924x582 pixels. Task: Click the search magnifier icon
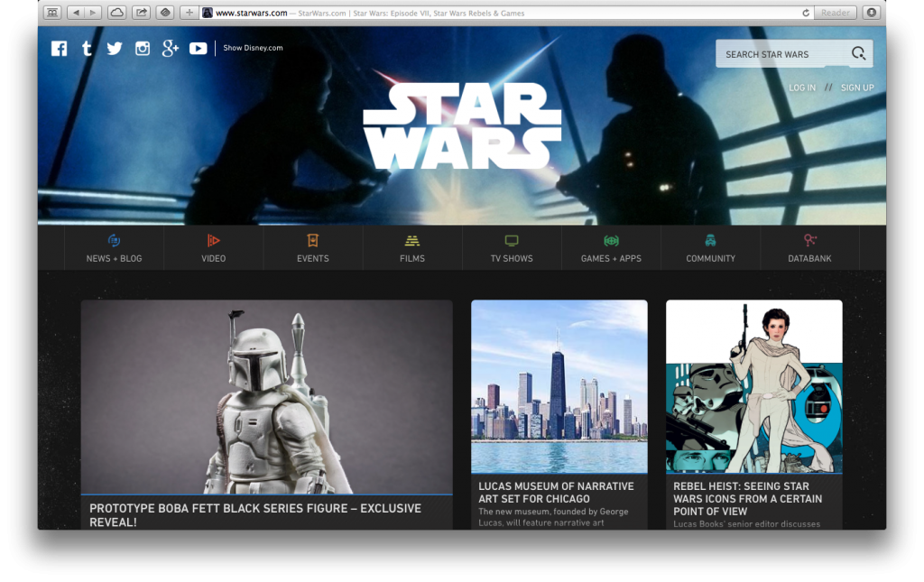pyautogui.click(x=858, y=54)
